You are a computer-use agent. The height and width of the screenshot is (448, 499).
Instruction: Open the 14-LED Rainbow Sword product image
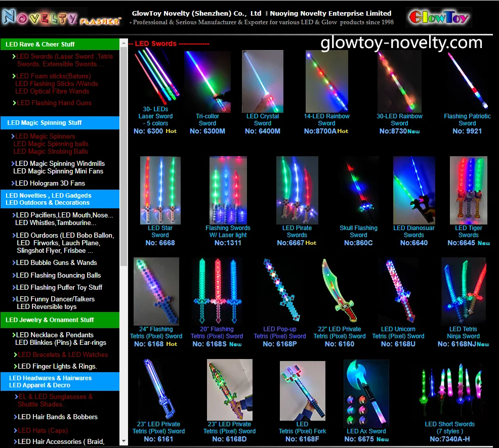(x=327, y=81)
